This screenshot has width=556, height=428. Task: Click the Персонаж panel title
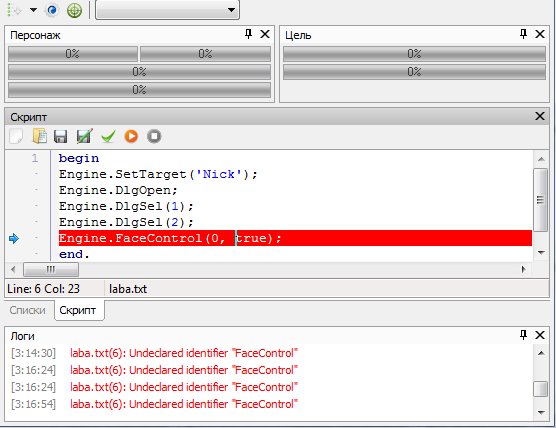[35, 35]
